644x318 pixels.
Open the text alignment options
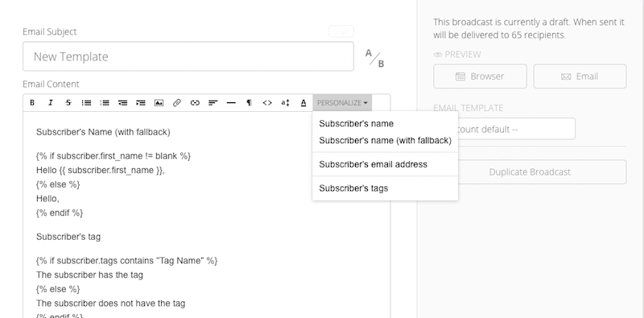(x=213, y=103)
